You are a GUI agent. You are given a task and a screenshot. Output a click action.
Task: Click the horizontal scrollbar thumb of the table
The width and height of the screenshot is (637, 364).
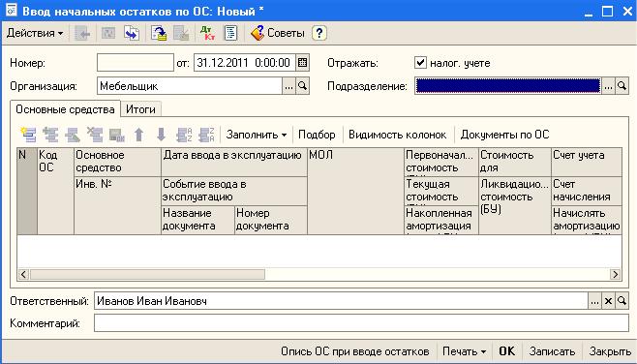pos(147,274)
